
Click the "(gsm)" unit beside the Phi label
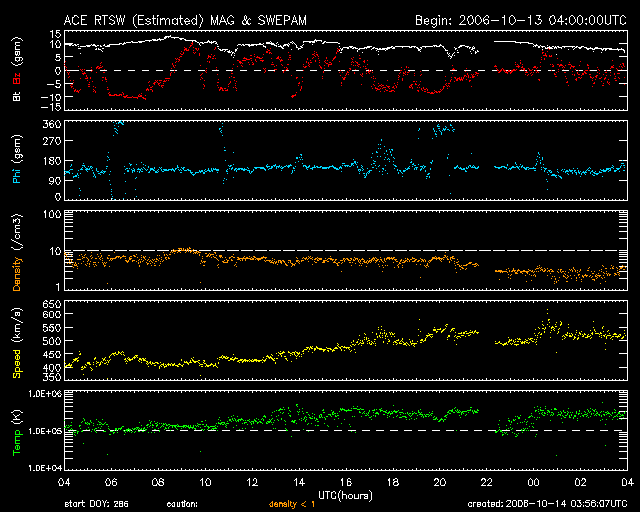18,148
